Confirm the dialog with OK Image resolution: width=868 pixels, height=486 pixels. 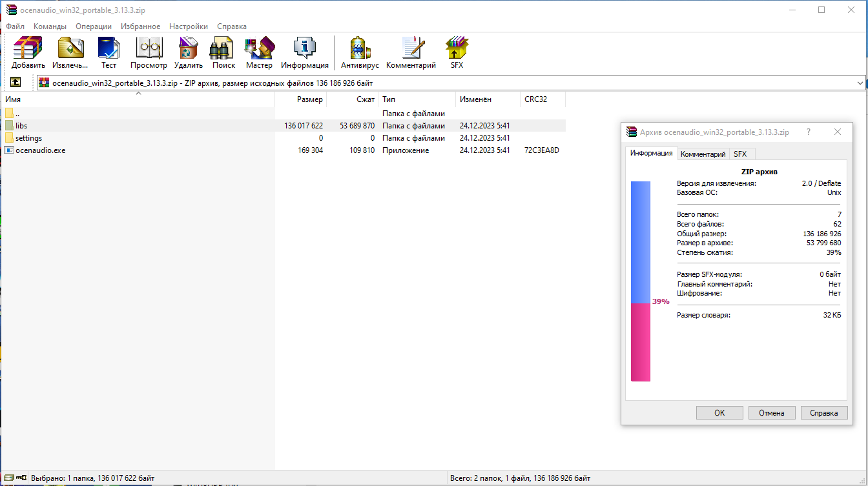[x=719, y=413]
